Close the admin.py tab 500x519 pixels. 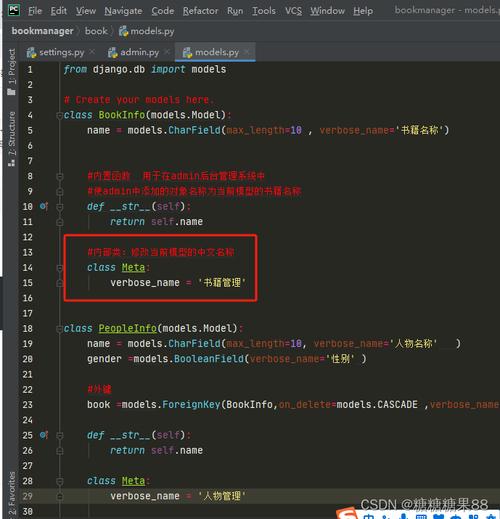click(167, 52)
